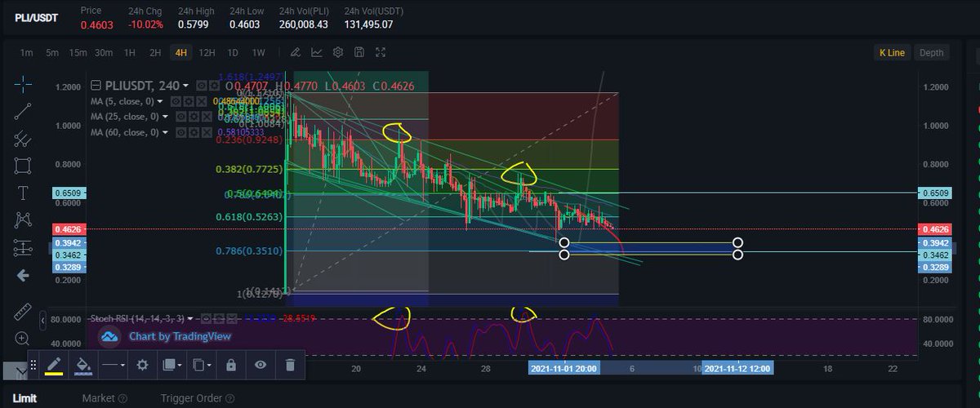Open the pitchfork drawing tools

click(x=24, y=139)
